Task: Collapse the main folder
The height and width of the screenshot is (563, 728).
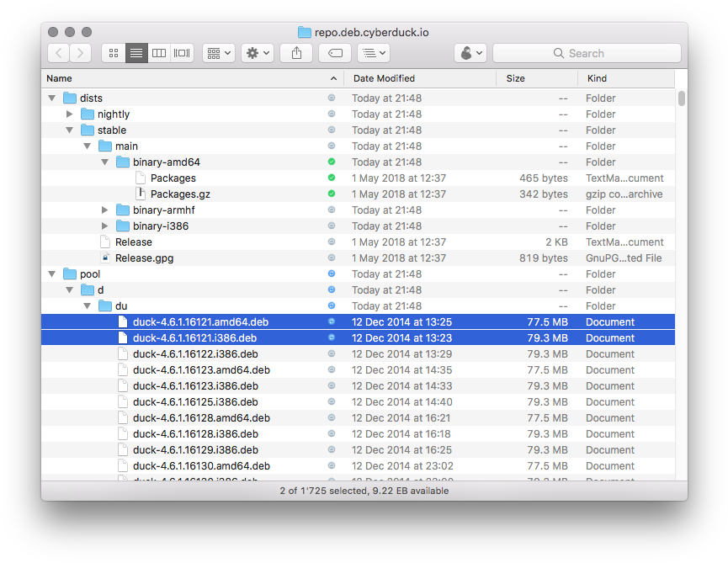Action: tap(88, 146)
